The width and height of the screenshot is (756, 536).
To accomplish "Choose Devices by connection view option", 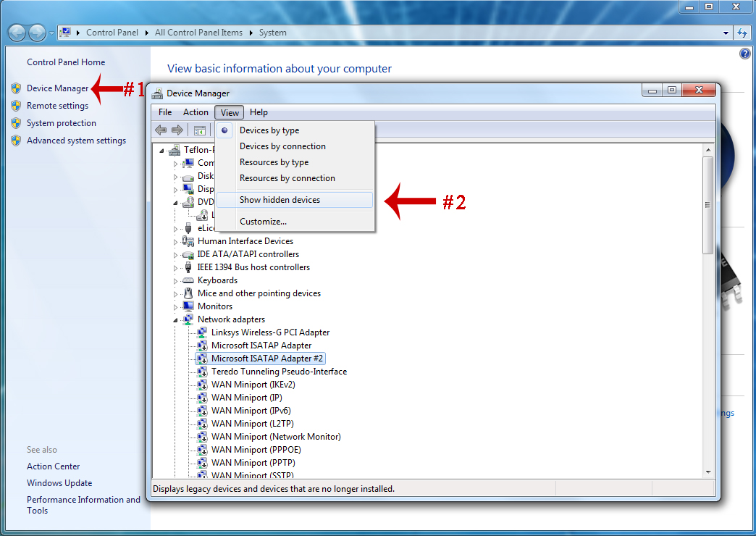I will pos(282,146).
